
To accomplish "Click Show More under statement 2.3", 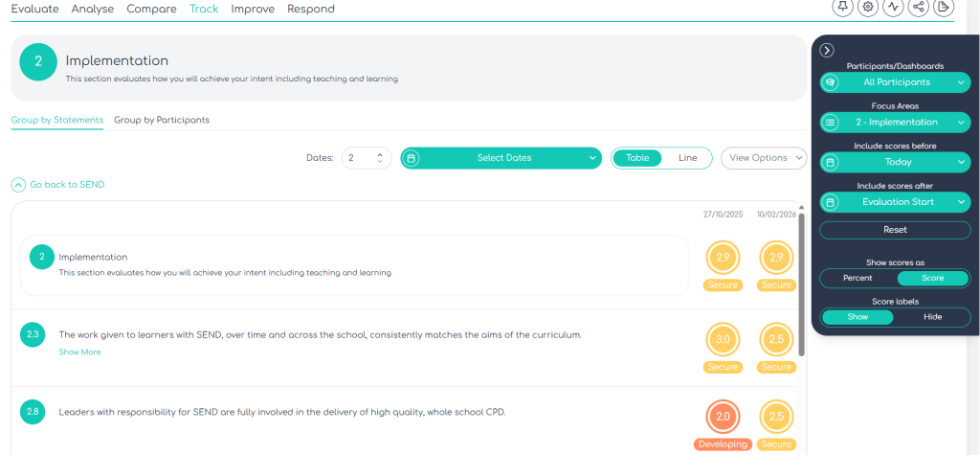I will (x=79, y=352).
